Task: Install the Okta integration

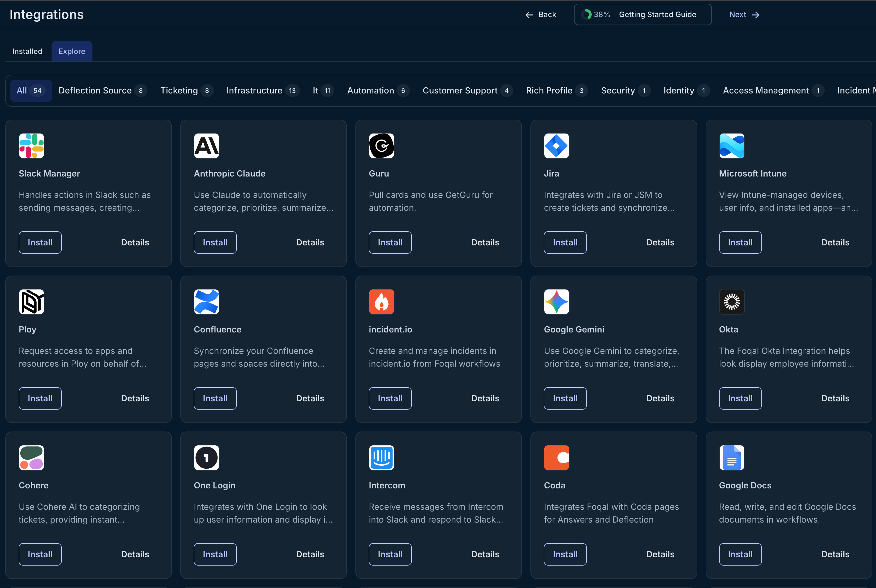Action: tap(740, 399)
